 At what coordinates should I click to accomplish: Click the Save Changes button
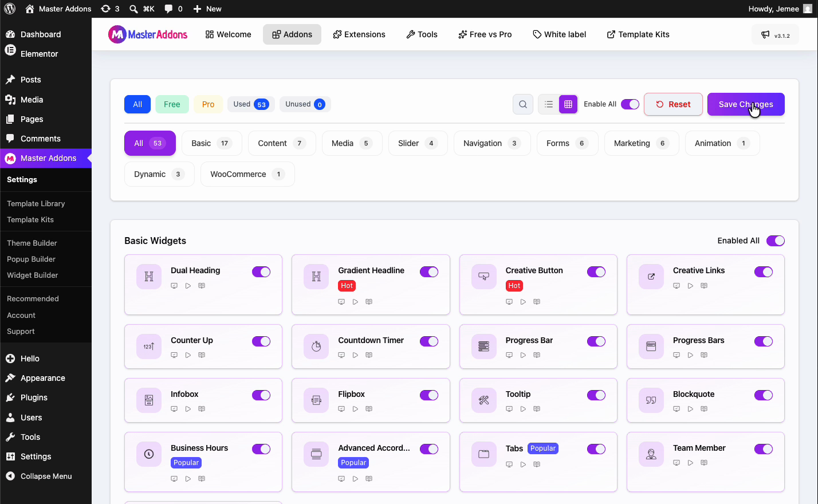pos(746,104)
